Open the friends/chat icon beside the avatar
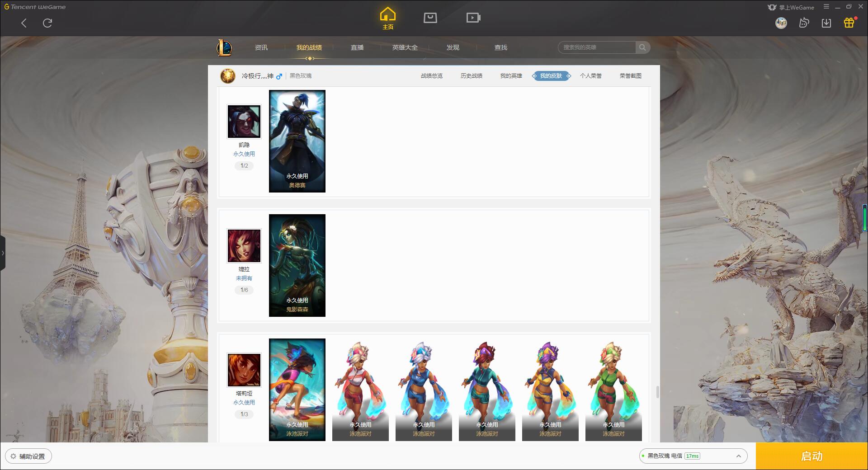 coord(804,23)
